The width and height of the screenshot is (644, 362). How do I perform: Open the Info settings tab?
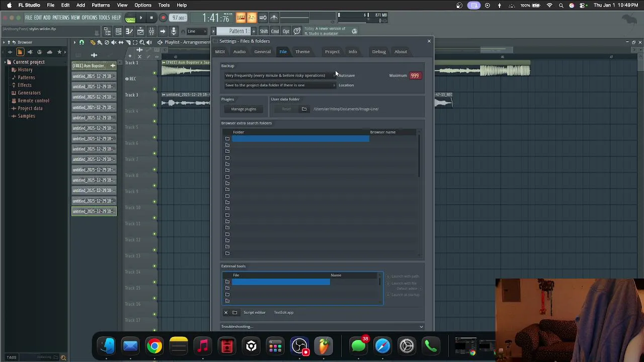[353, 52]
